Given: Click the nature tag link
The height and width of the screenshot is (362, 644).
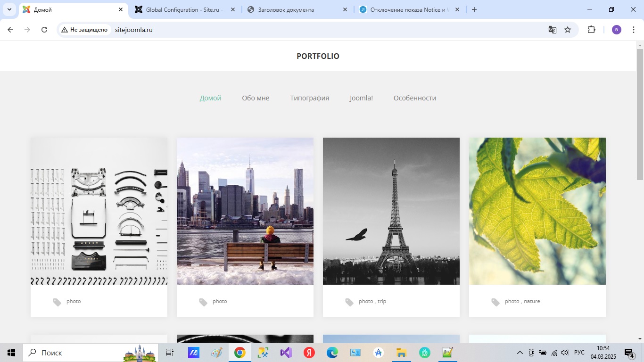Looking at the screenshot, I should 532,301.
